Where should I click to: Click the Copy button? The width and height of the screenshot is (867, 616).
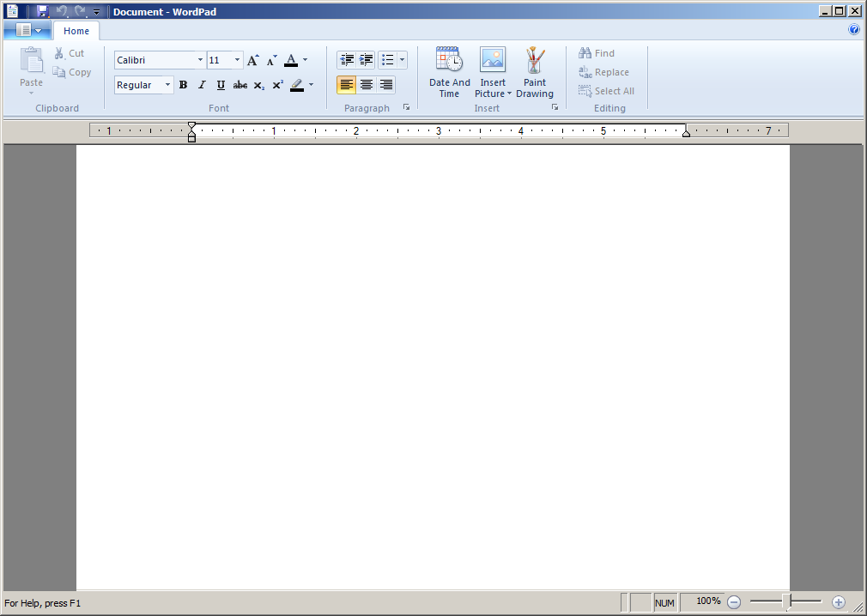click(x=72, y=72)
